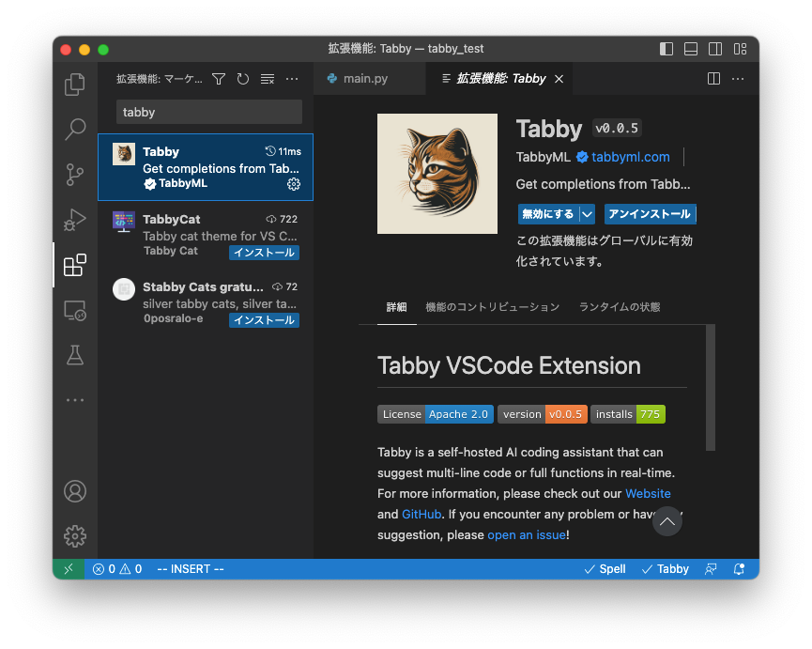Open the Run and Debug view
812x649 pixels.
[x=75, y=220]
